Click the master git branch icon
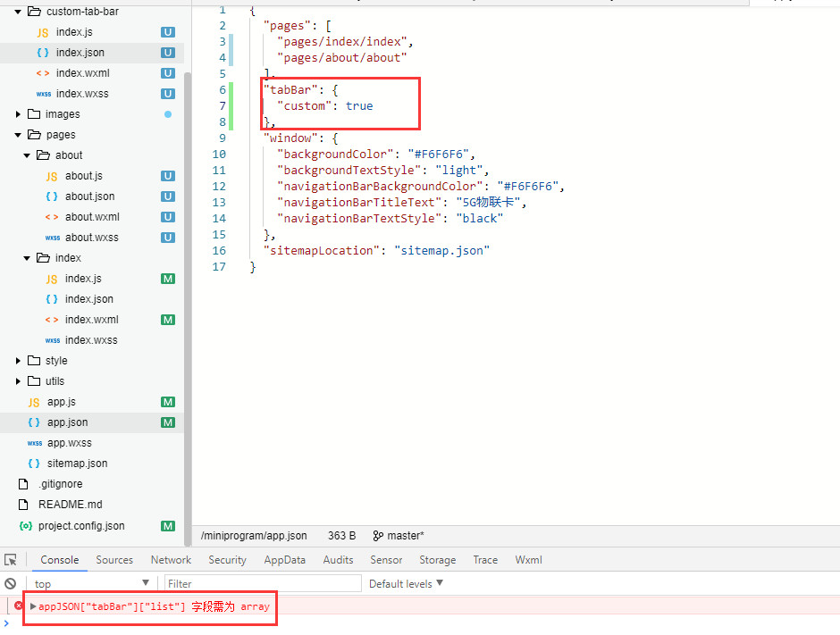Screen dimensions: 840x635 378,536
